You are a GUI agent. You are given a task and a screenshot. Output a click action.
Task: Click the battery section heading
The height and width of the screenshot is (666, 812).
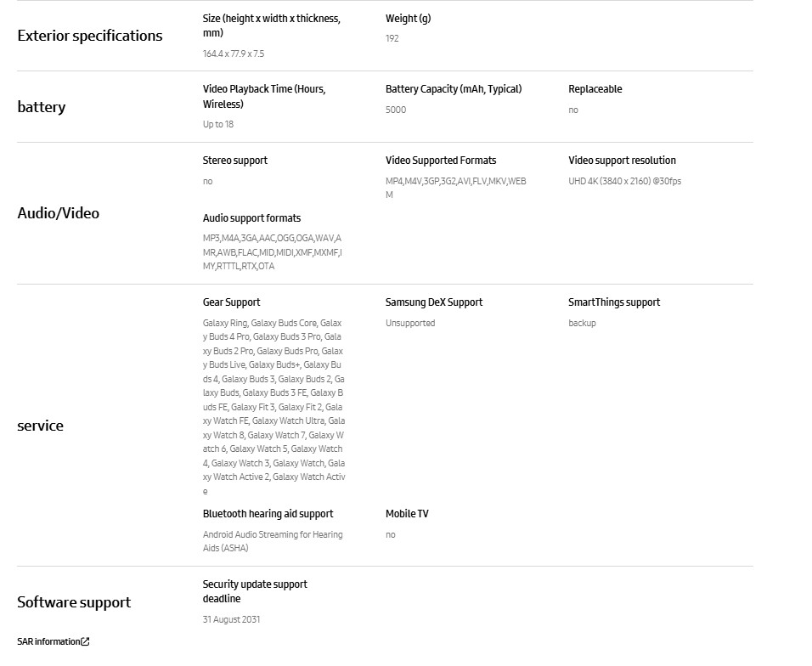pos(41,107)
